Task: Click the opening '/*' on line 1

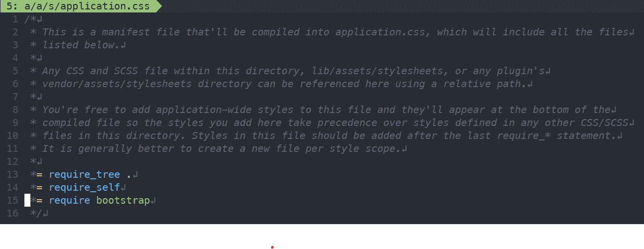Action: (30, 19)
